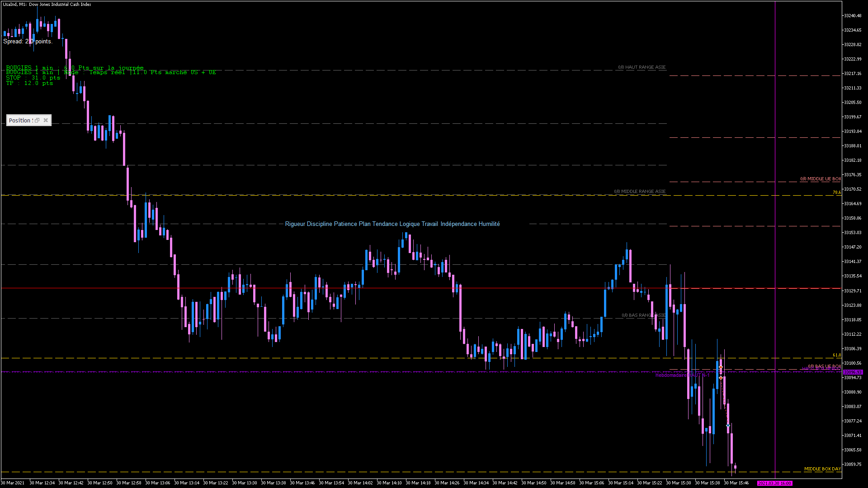The image size is (868, 488).
Task: Select the 0/0 HAUT RANGE ASIE label
Action: coord(642,67)
